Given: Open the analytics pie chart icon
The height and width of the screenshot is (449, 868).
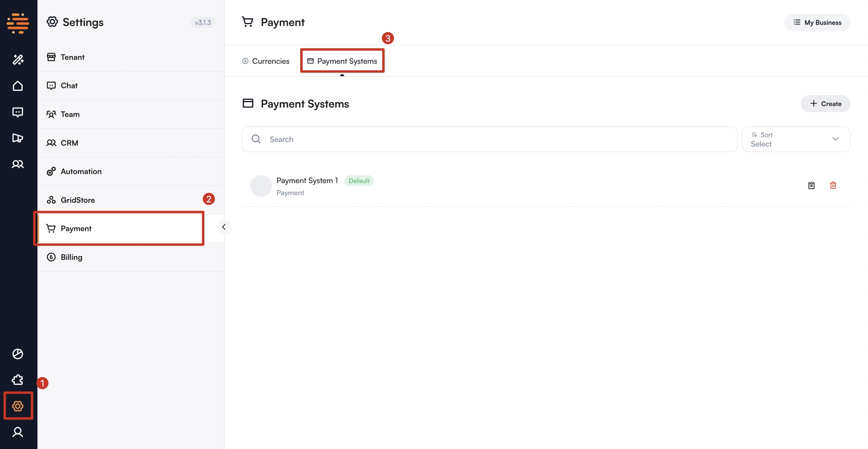Looking at the screenshot, I should [18, 354].
